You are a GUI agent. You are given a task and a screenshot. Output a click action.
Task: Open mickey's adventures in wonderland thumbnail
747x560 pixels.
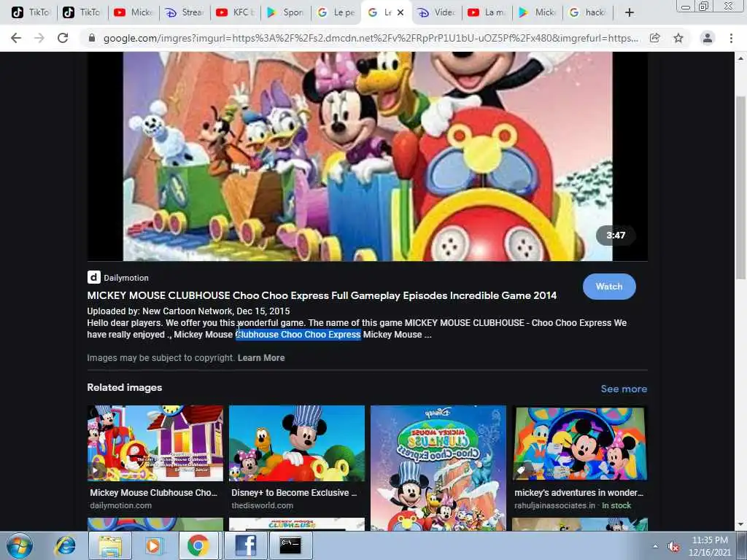click(580, 443)
